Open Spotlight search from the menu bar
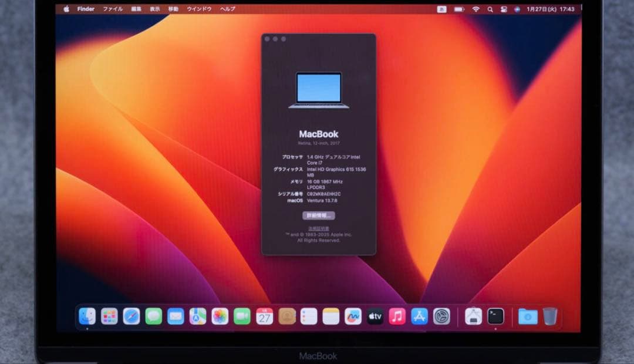 click(x=490, y=9)
